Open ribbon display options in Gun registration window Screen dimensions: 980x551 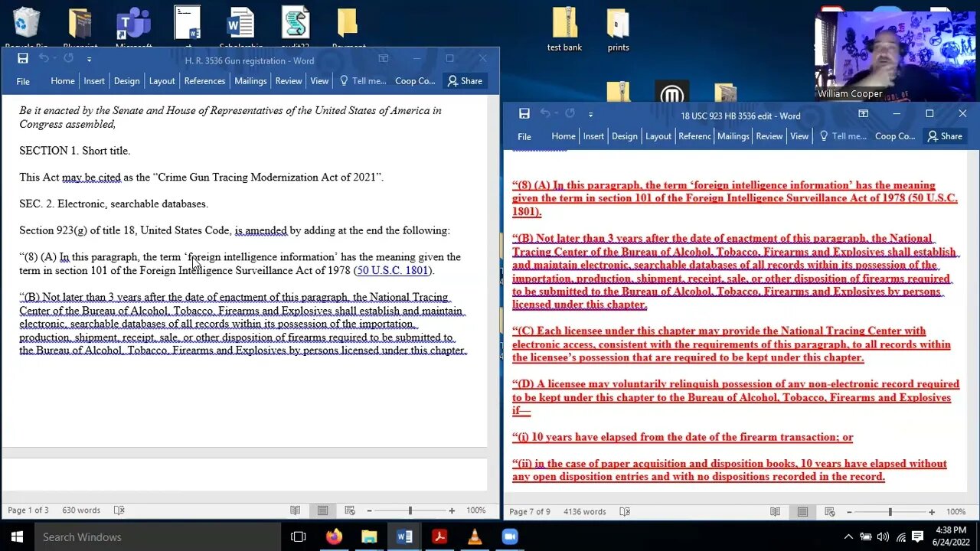tap(384, 59)
